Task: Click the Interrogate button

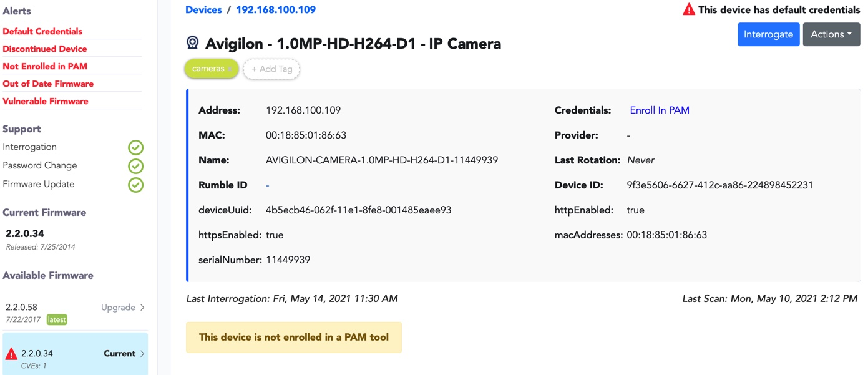Action: pyautogui.click(x=768, y=34)
